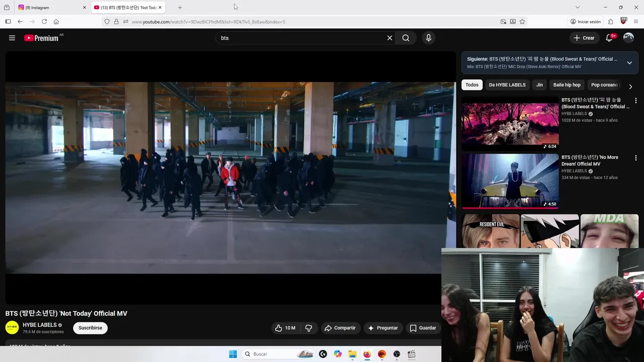Image resolution: width=644 pixels, height=362 pixels.
Task: Select the 'De HYBE LABELS' filter chip
Action: (507, 85)
